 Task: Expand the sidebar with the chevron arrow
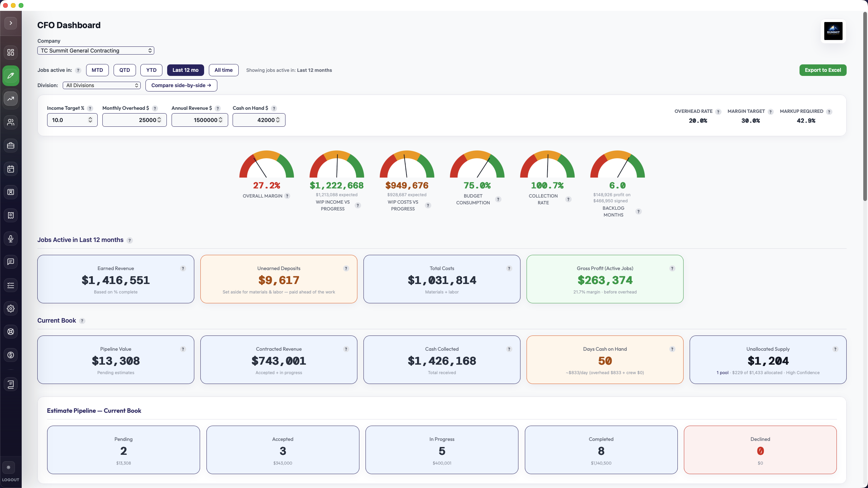point(11,23)
